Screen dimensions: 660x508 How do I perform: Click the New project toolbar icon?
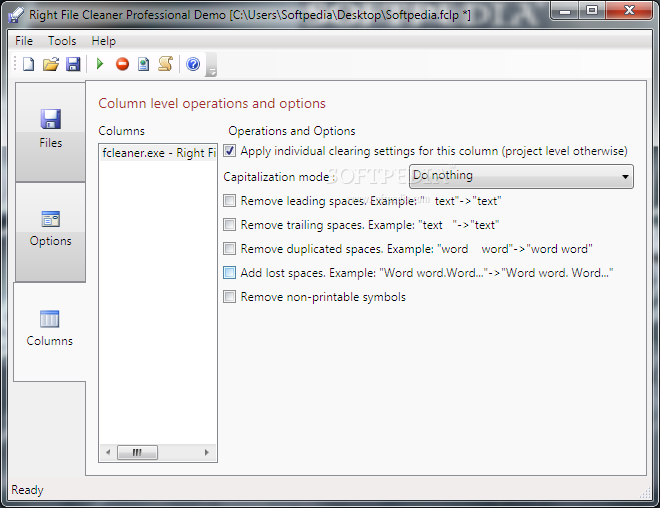[x=28, y=64]
